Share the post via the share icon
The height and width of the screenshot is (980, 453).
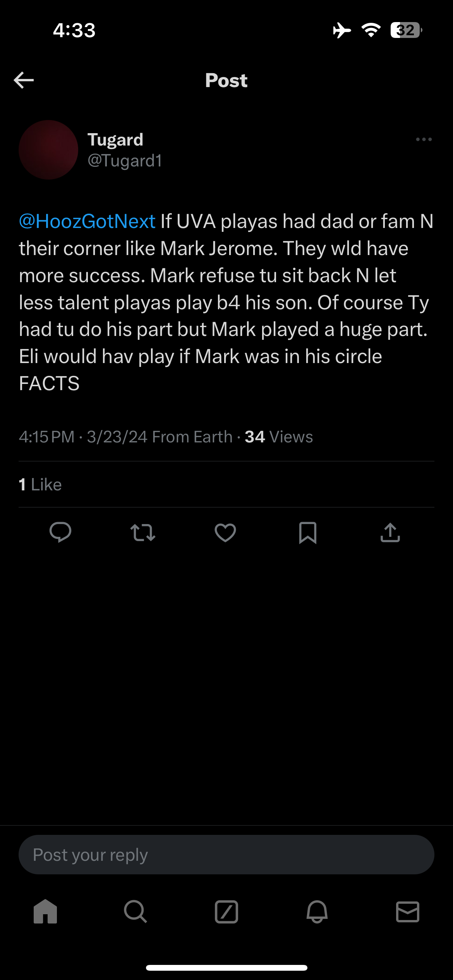coord(390,532)
